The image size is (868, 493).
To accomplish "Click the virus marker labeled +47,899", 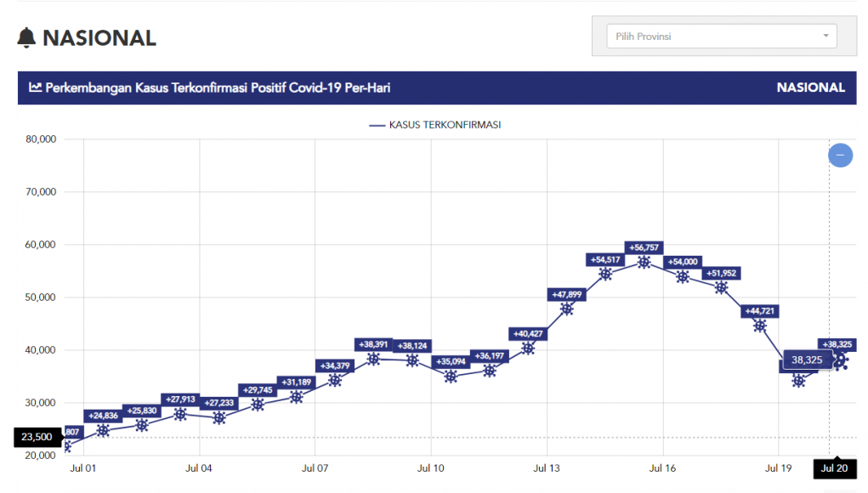I will pyautogui.click(x=567, y=309).
